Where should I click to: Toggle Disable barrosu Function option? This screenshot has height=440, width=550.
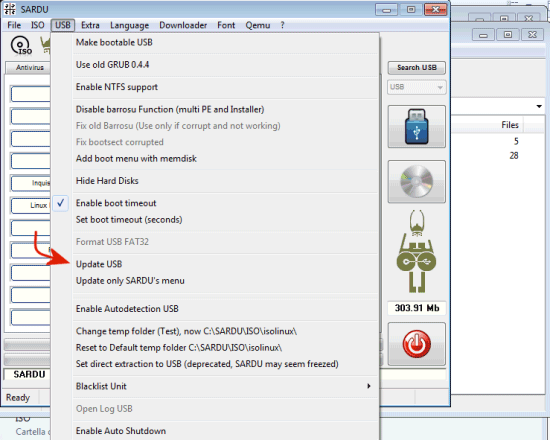[170, 109]
